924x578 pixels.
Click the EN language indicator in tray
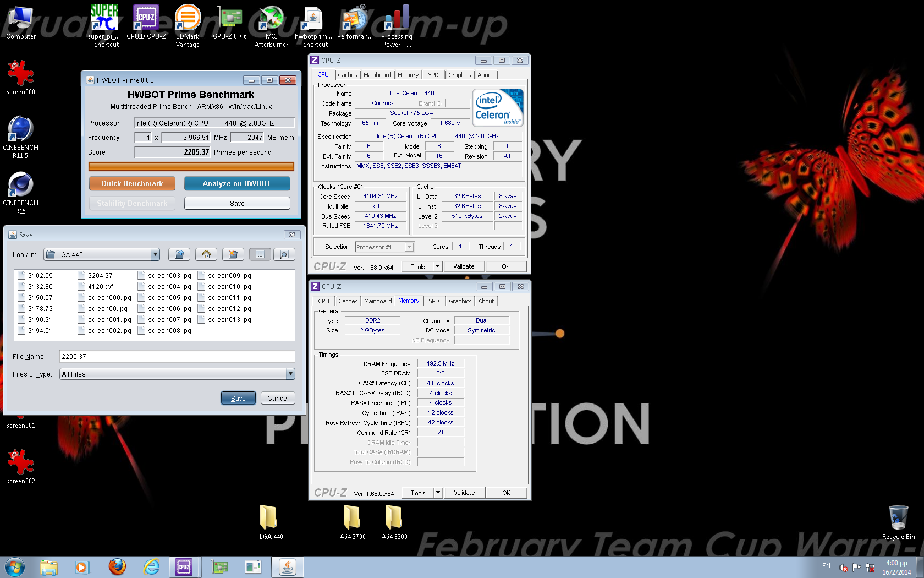pyautogui.click(x=826, y=566)
